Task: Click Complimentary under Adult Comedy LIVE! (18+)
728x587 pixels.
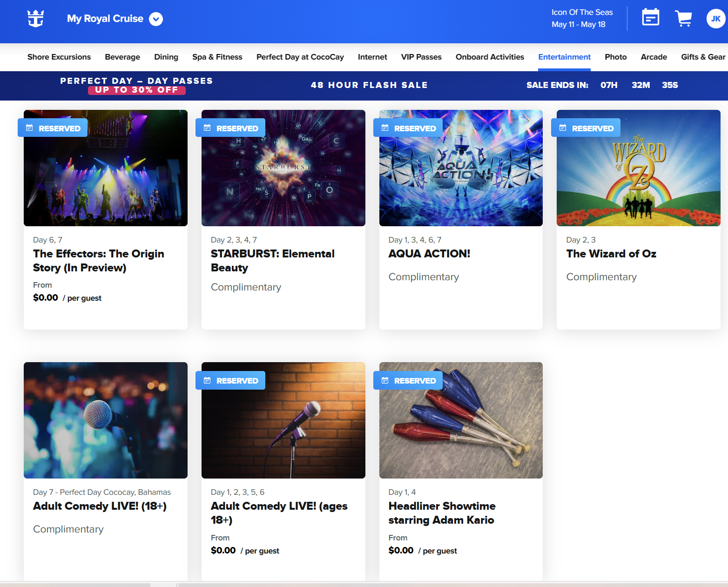Action: [x=68, y=529]
